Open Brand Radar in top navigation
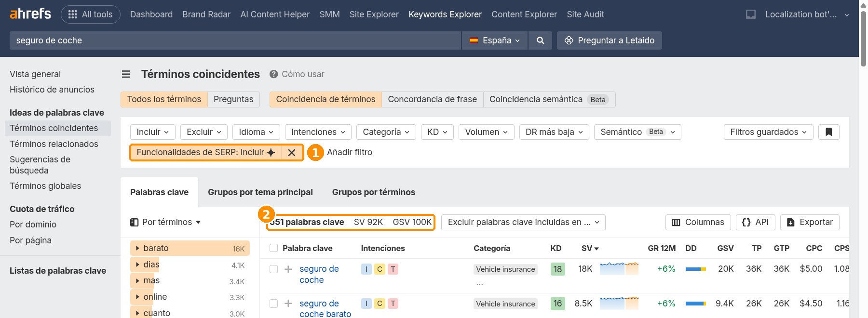 tap(206, 14)
